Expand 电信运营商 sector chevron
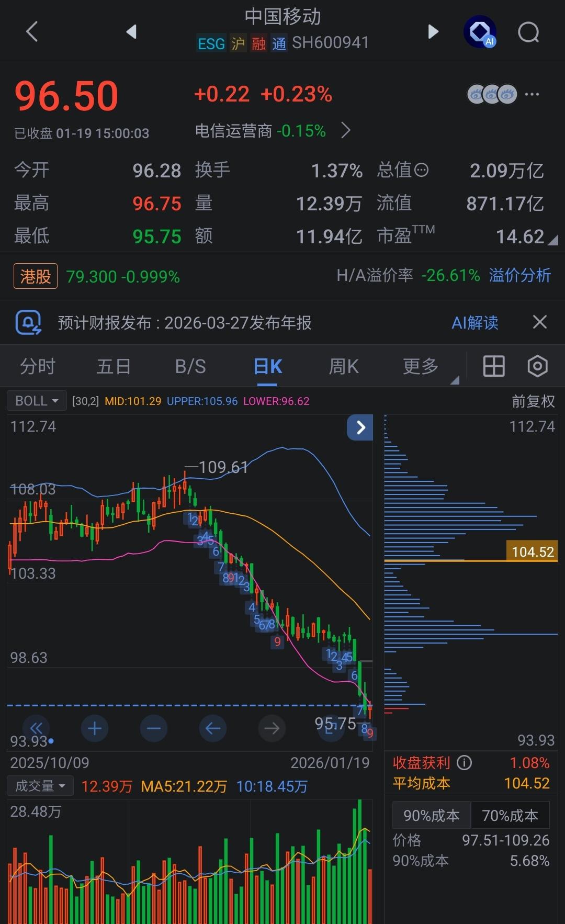Image resolution: width=565 pixels, height=924 pixels. pyautogui.click(x=346, y=130)
